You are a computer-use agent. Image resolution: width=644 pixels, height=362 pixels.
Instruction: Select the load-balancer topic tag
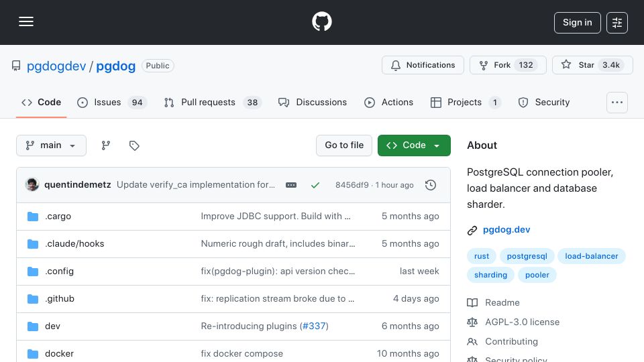(592, 256)
